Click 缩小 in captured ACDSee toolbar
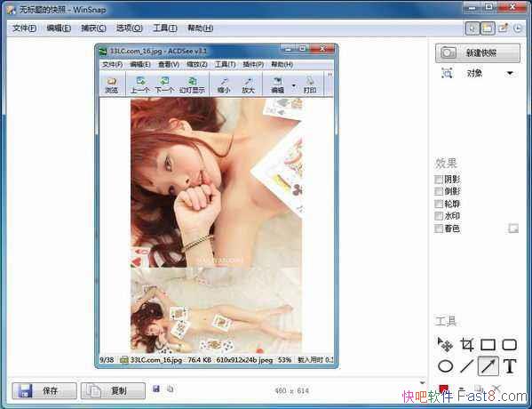Screen dimensions: 532x409 224,85
